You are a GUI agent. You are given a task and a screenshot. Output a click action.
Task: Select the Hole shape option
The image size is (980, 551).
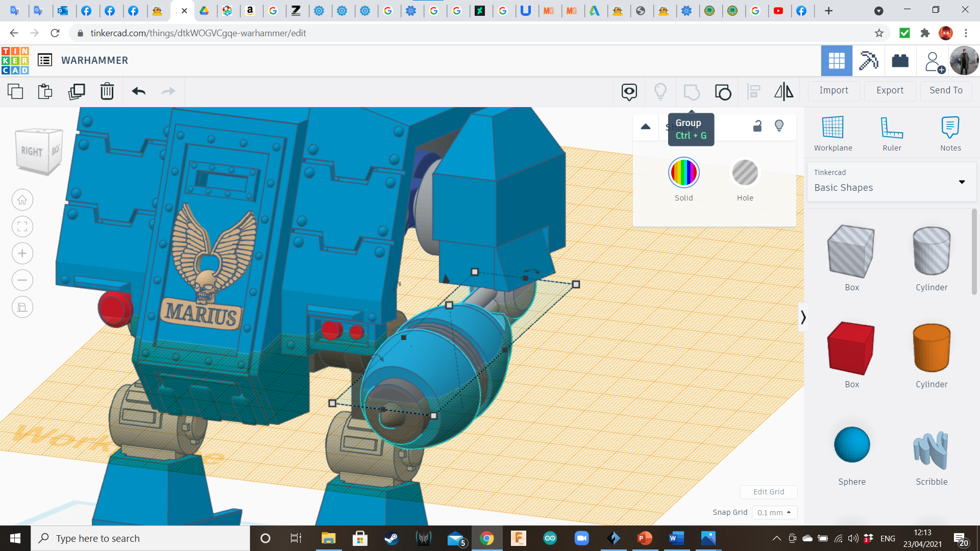tap(745, 173)
